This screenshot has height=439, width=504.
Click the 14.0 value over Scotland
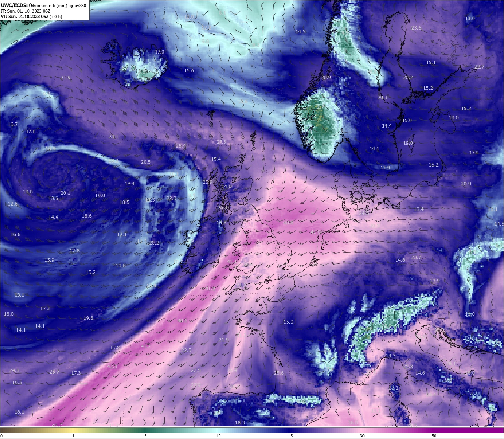[226, 187]
